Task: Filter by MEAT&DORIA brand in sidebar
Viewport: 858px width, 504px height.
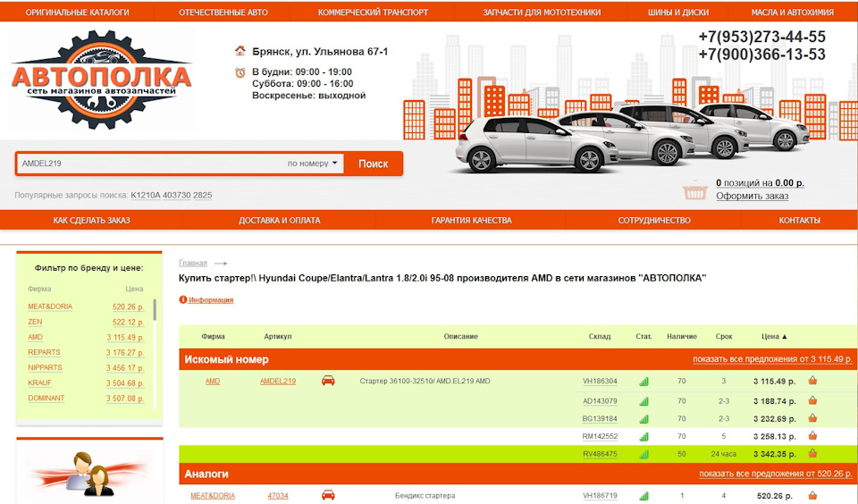Action: pos(50,307)
